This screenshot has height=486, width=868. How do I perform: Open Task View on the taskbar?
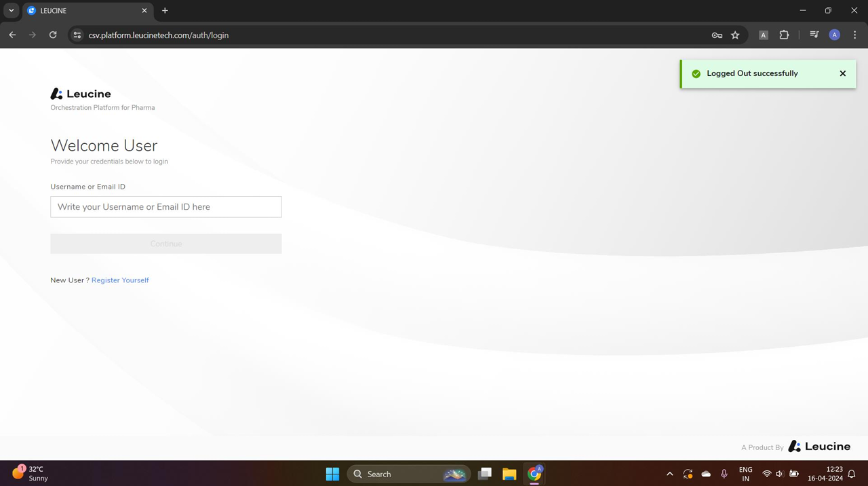(484, 474)
